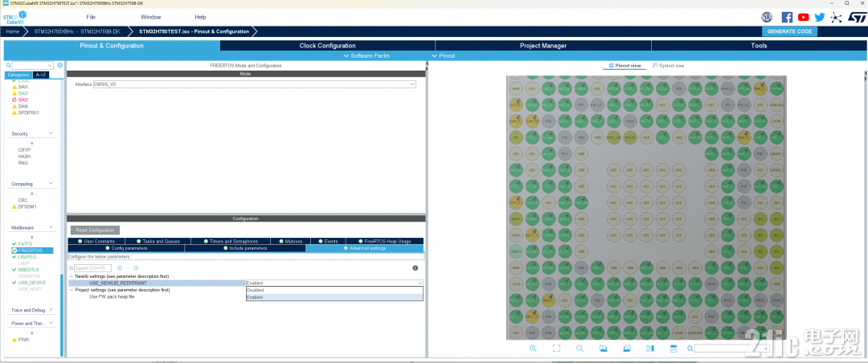Switch to the Project Manager tab
Screen dimensions: 868x363
(543, 45)
